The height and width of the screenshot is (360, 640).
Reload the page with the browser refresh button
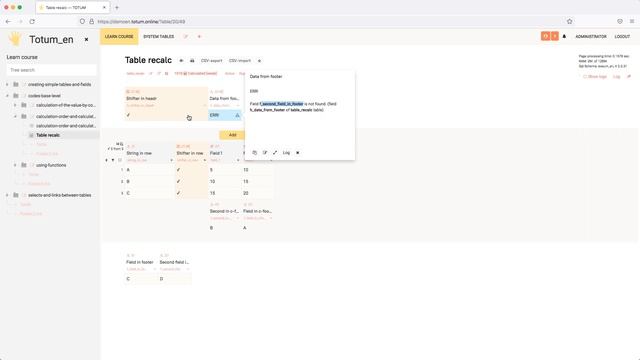click(32, 21)
